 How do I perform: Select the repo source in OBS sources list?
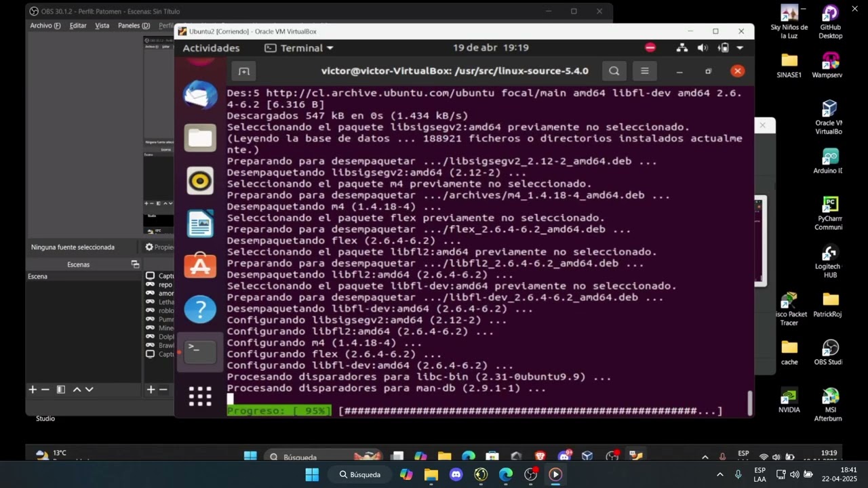point(159,285)
